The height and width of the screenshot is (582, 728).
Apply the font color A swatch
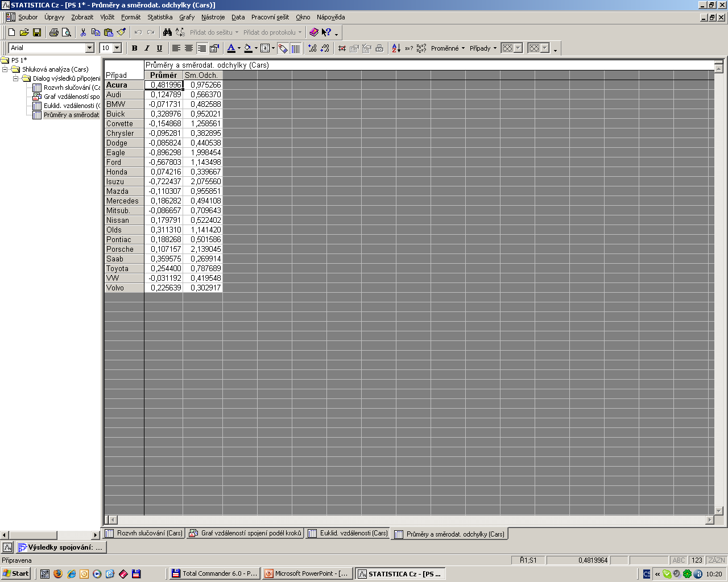(x=231, y=48)
